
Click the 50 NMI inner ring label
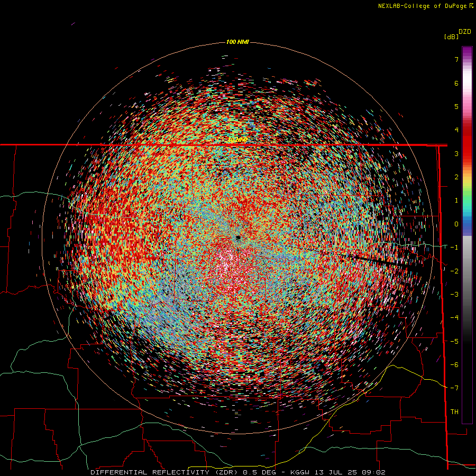(x=237, y=140)
